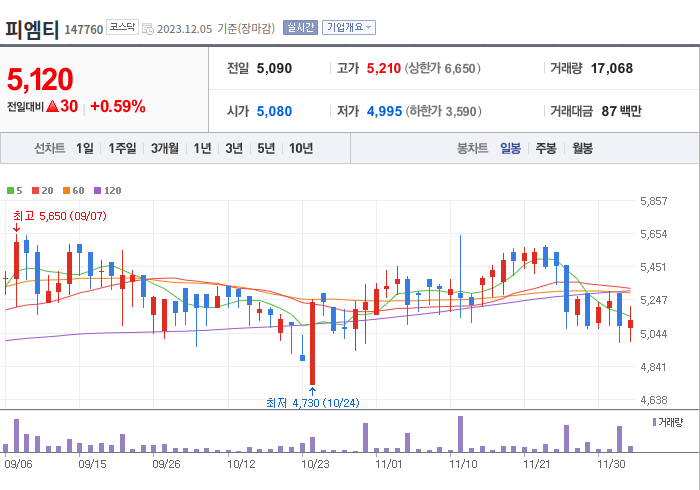Show the 10년 line chart

pos(301,148)
